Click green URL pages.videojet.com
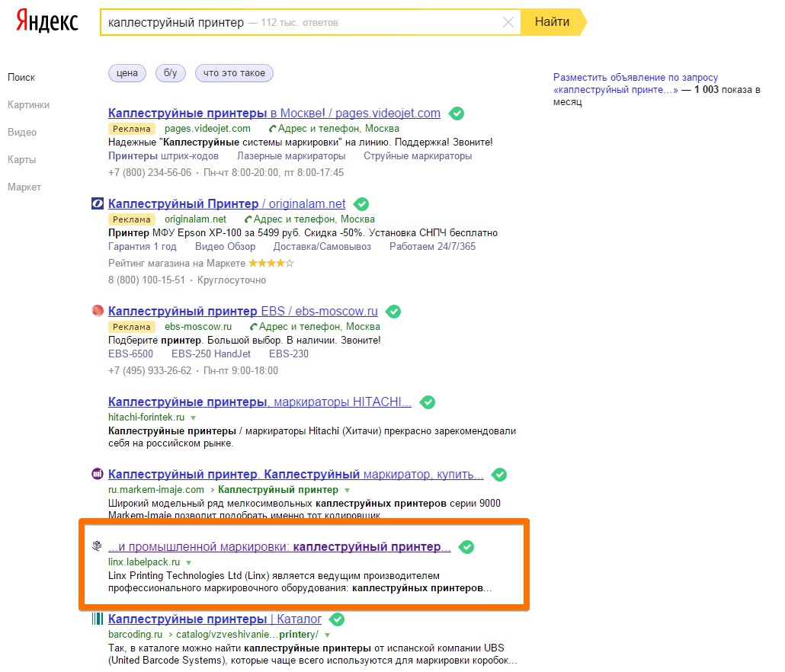The width and height of the screenshot is (785, 672). coord(207,129)
